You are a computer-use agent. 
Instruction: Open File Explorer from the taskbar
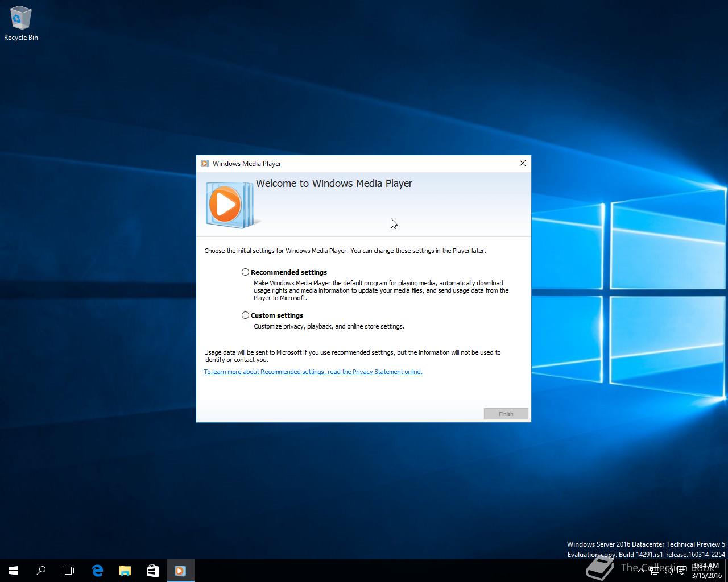pyautogui.click(x=125, y=571)
